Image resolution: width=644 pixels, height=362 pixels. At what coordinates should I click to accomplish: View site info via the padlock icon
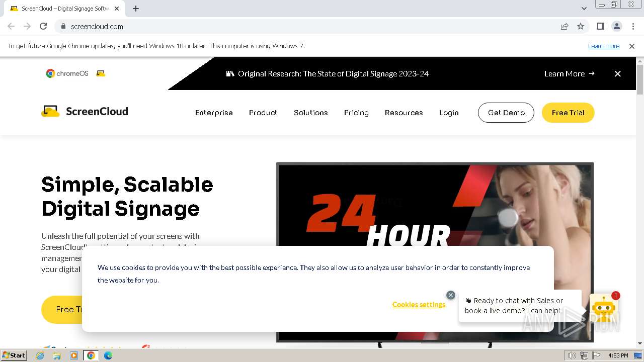pos(63,26)
